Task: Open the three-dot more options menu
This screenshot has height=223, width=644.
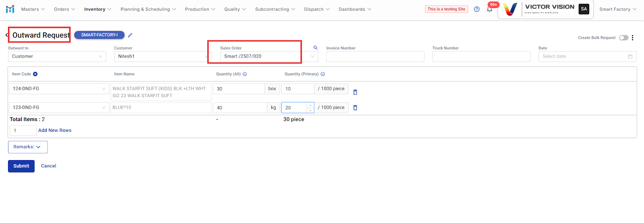Action: click(632, 38)
